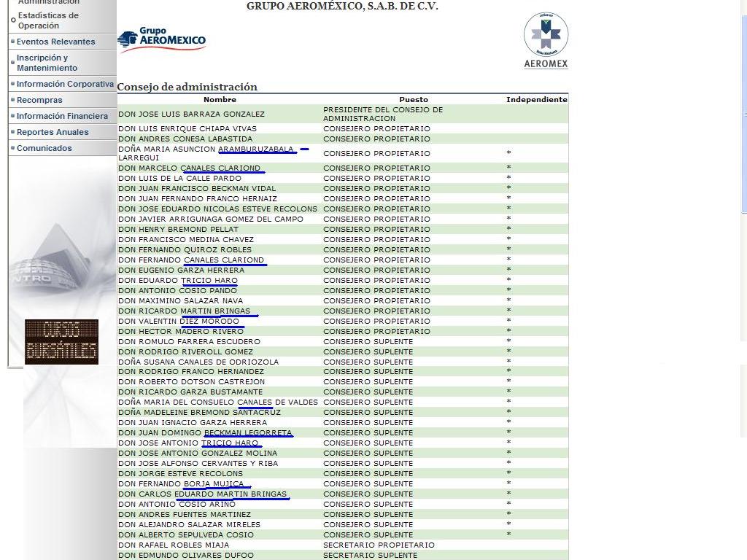Go to Comunicados section
This screenshot has width=747, height=560.
tap(44, 148)
